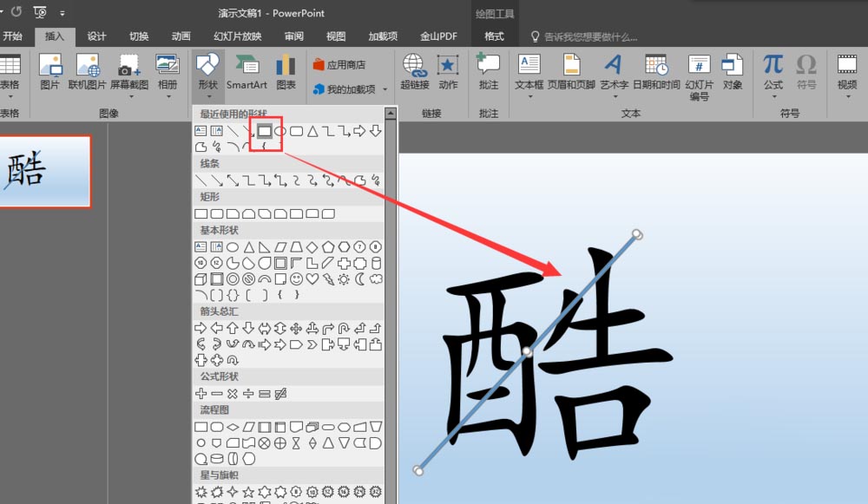Select the plus sign under 公式形状
Image resolution: width=868 pixels, height=504 pixels.
pos(201,393)
